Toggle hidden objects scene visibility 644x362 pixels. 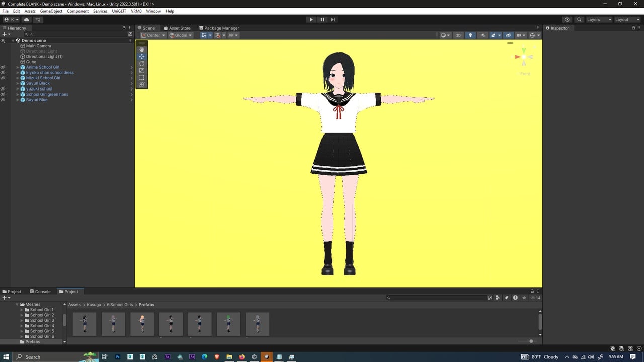508,35
